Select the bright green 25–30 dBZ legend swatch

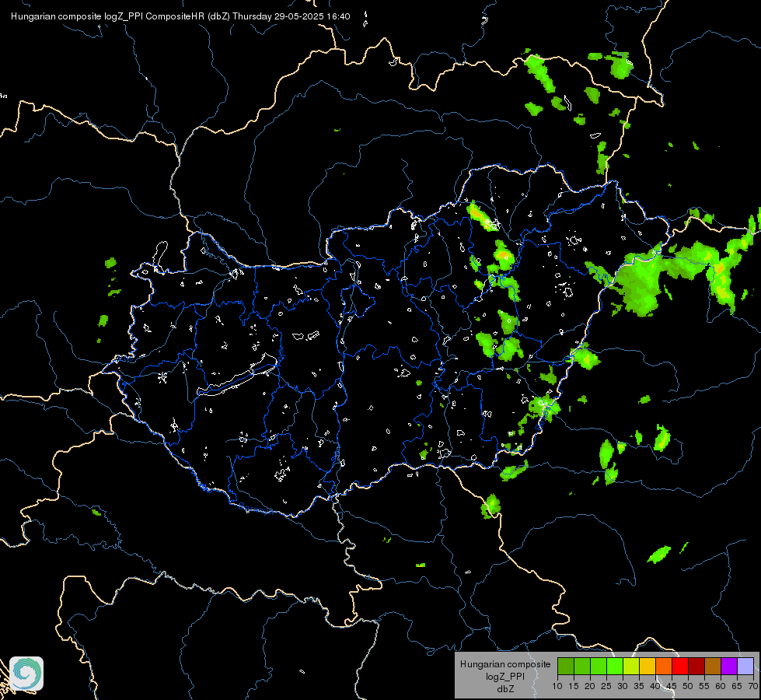pyautogui.click(x=615, y=666)
